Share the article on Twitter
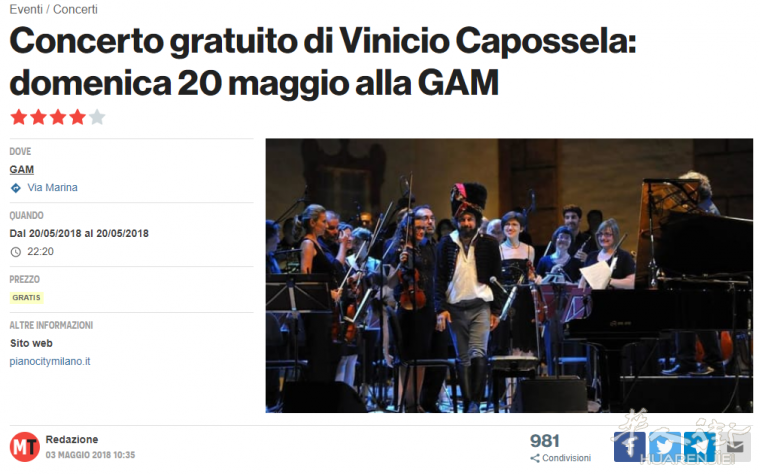The image size is (760, 474). (665, 446)
